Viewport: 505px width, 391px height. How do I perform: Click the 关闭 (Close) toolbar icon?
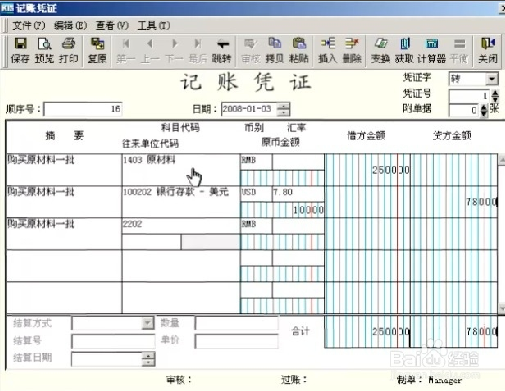[x=488, y=50]
